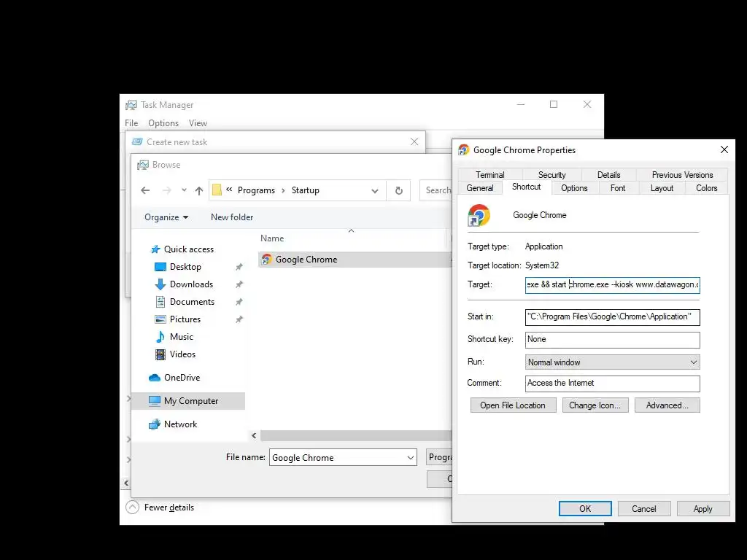Click the Fewer details collapse arrow icon

133,507
